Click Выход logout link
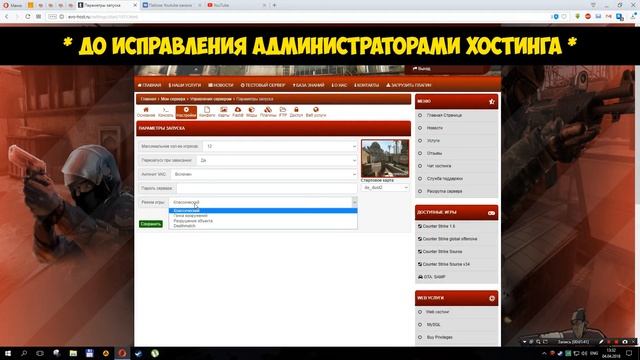This screenshot has height=360, width=640. click(x=421, y=69)
